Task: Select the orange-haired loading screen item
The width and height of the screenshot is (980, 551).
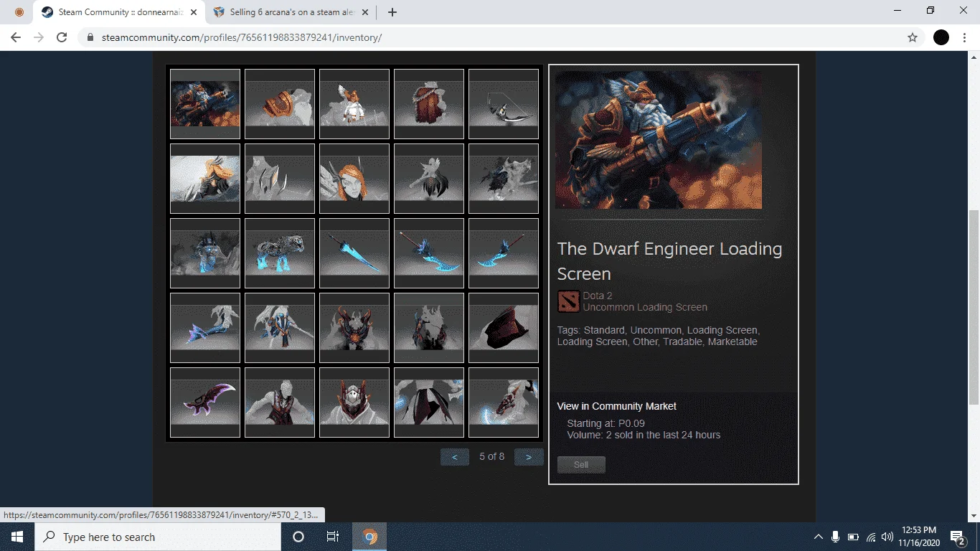Action: coord(205,179)
